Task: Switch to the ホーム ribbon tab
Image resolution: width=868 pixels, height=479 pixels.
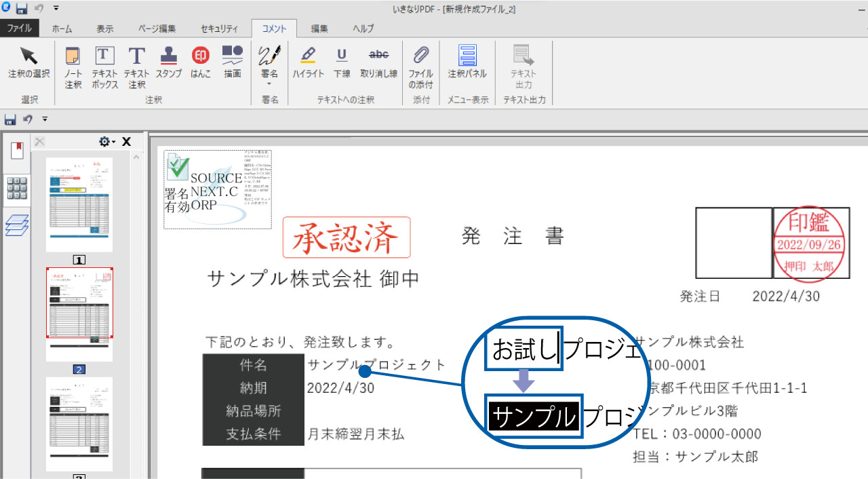Action: [x=62, y=28]
